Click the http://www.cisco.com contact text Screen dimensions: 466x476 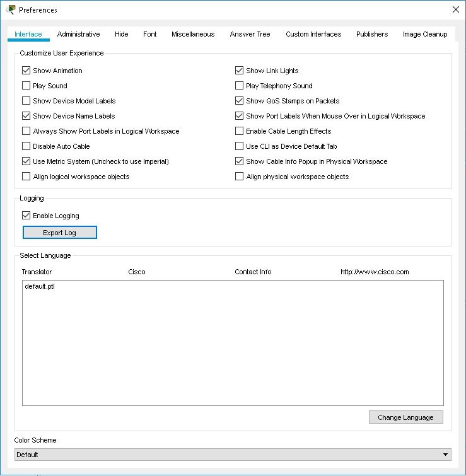click(x=375, y=272)
